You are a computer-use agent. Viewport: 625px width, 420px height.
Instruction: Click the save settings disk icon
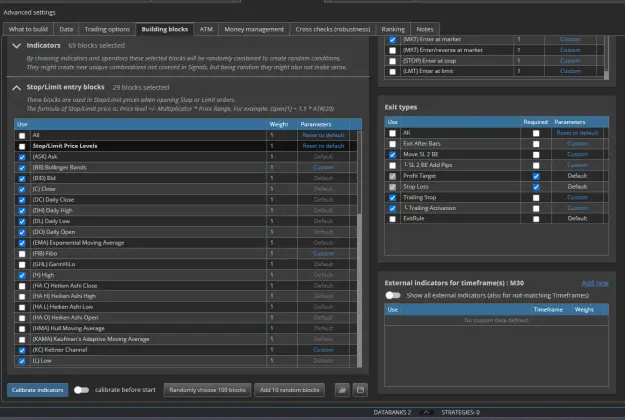point(360,390)
